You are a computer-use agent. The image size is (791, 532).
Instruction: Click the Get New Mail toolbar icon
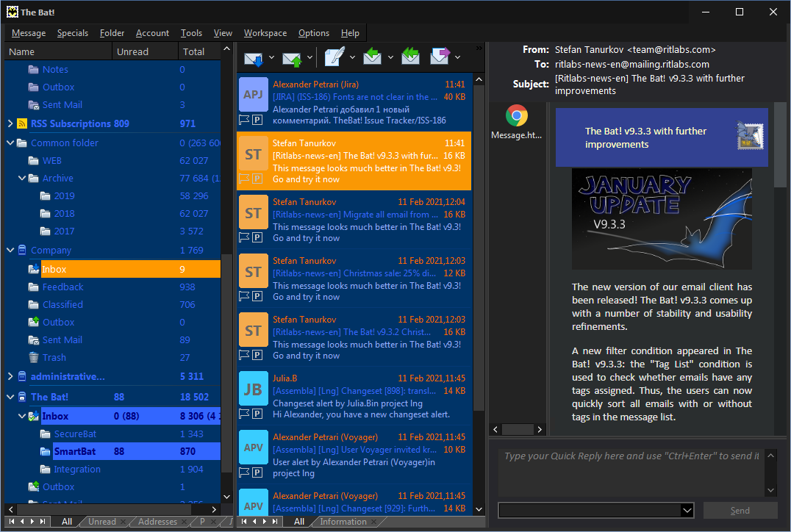(254, 58)
